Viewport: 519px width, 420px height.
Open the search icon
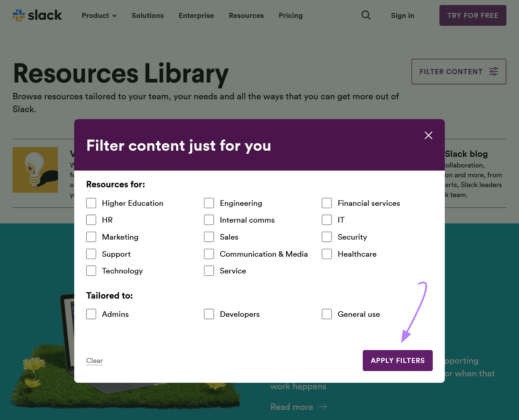coord(366,15)
